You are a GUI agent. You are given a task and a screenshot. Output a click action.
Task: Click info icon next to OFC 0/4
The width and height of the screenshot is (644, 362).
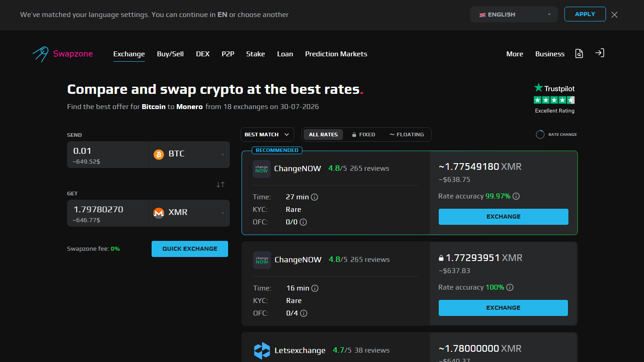tap(304, 313)
